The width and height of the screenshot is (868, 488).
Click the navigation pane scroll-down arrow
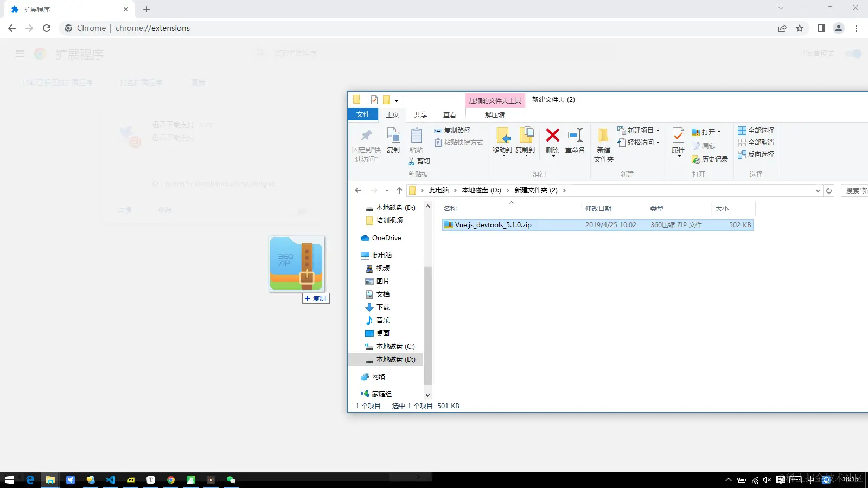[427, 395]
